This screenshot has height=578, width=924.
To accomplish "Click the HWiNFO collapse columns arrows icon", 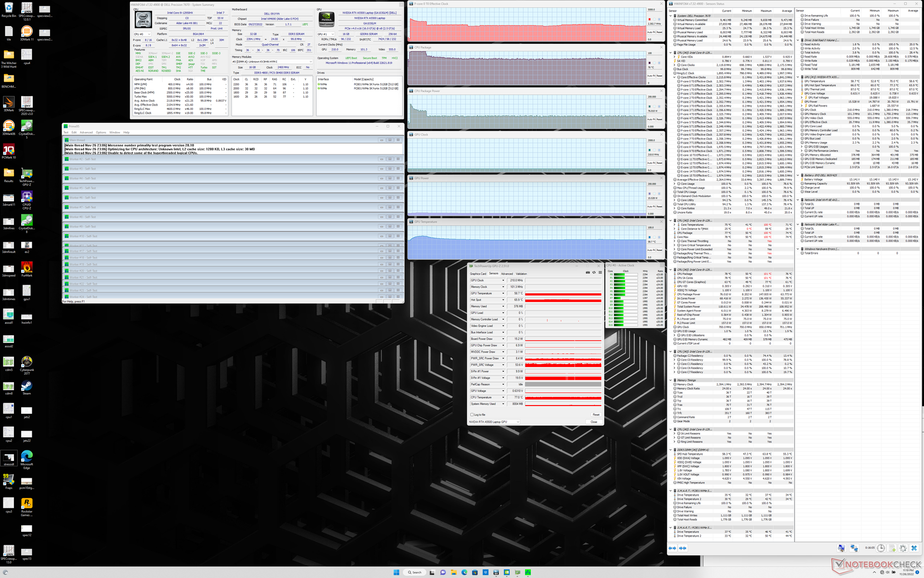I will 682,548.
